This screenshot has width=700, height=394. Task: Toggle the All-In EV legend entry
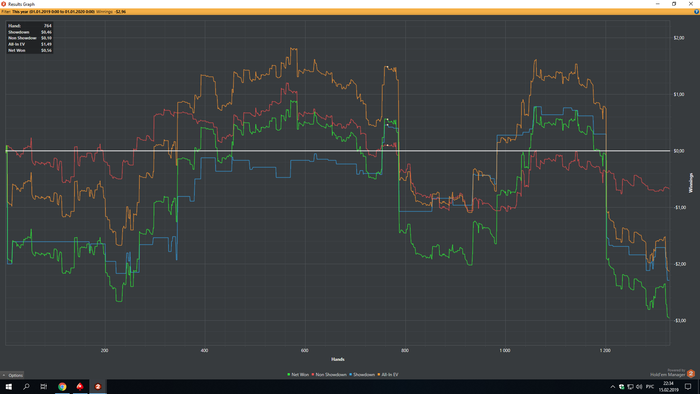click(388, 375)
